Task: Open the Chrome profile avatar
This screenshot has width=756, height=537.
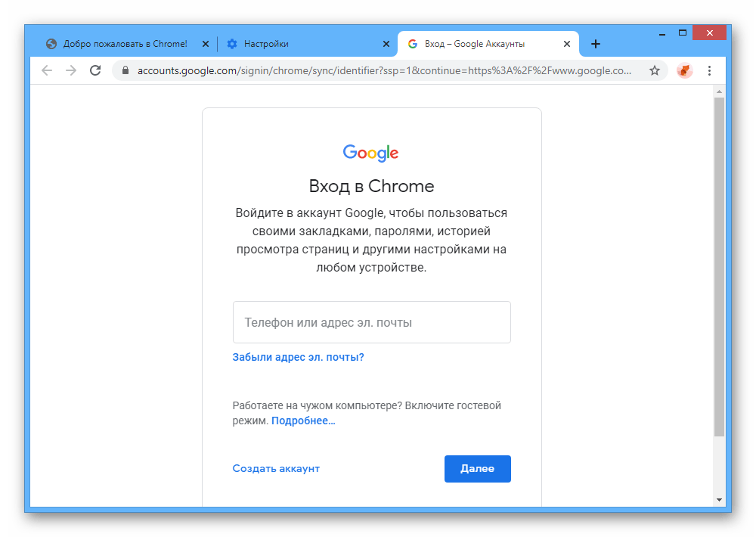Action: point(684,70)
